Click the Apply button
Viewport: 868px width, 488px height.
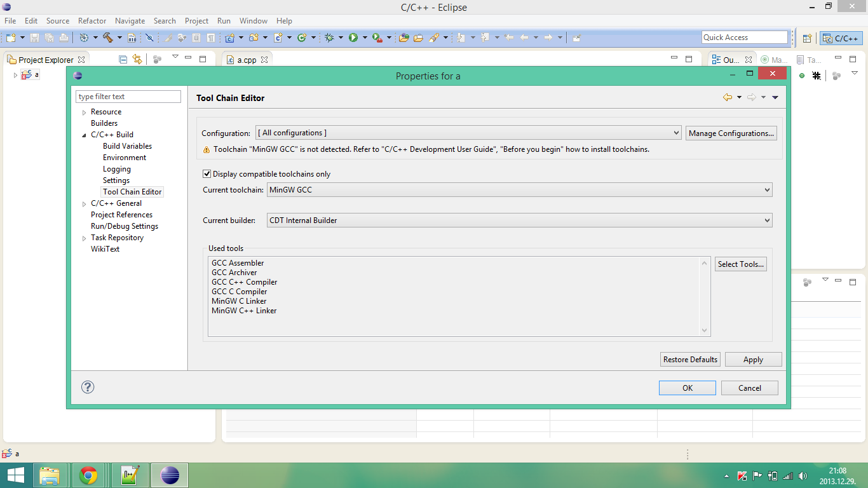click(753, 359)
